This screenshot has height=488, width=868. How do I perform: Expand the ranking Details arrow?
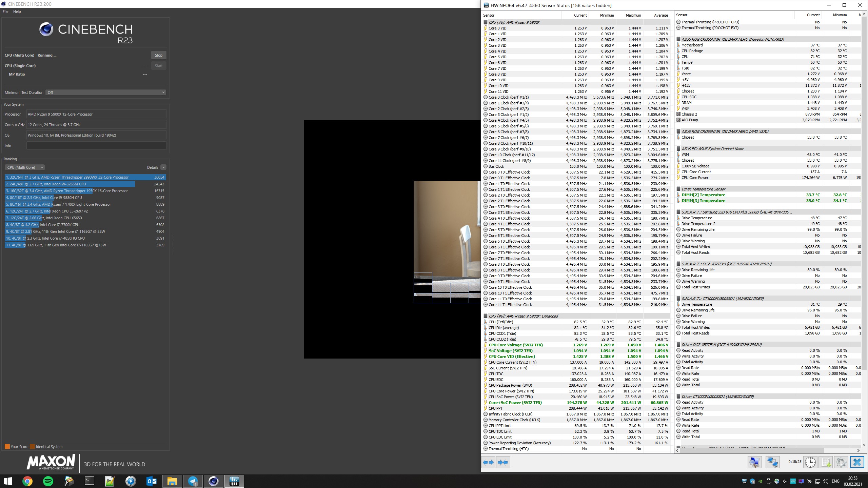point(163,167)
